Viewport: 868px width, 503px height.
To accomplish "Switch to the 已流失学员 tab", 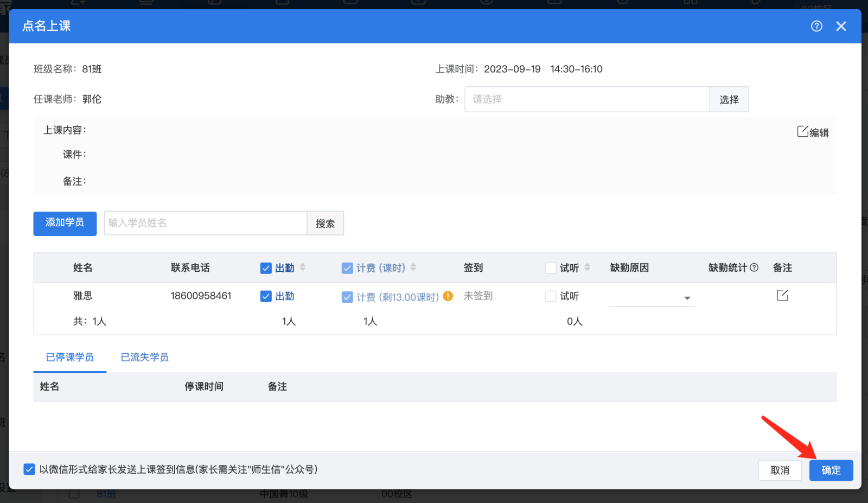I will (x=144, y=357).
